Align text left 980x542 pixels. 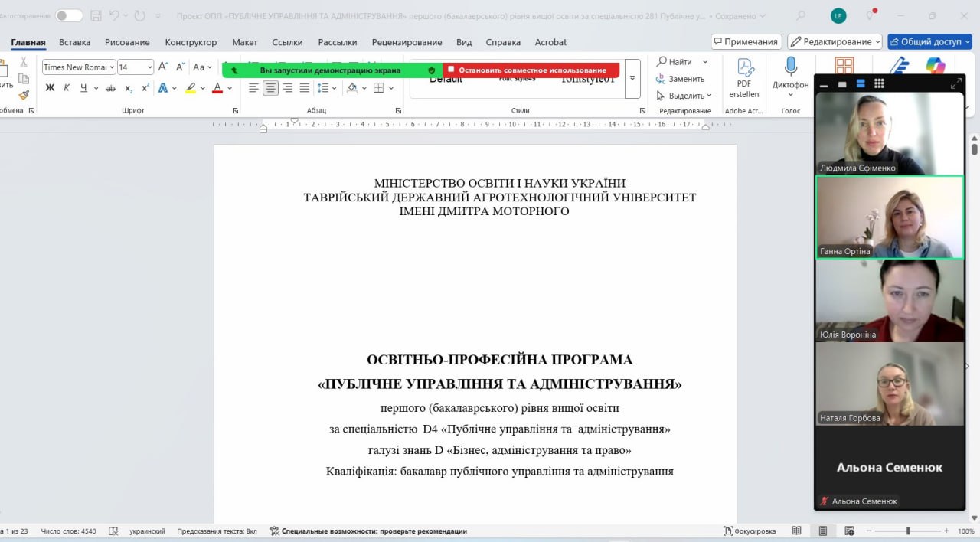(x=253, y=88)
